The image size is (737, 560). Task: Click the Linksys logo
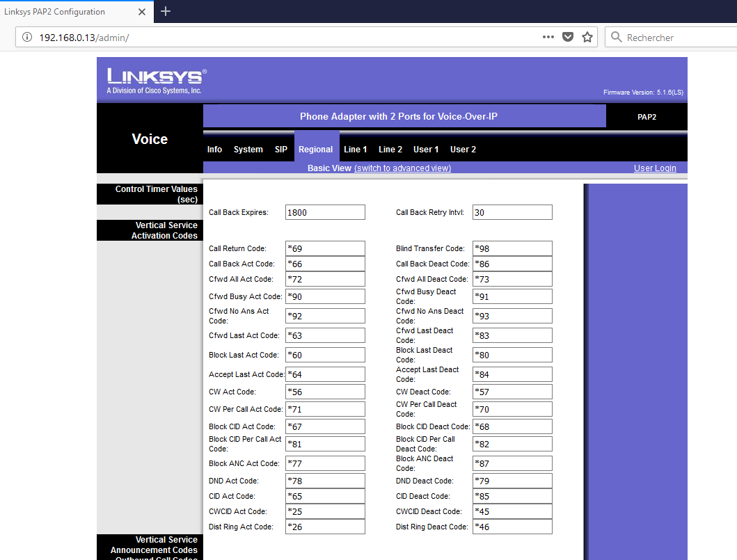(x=156, y=81)
